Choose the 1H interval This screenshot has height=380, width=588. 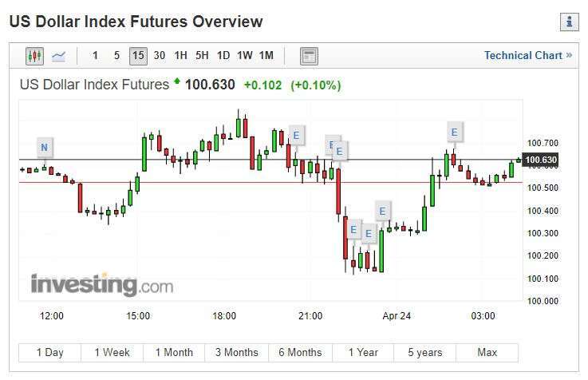click(181, 56)
